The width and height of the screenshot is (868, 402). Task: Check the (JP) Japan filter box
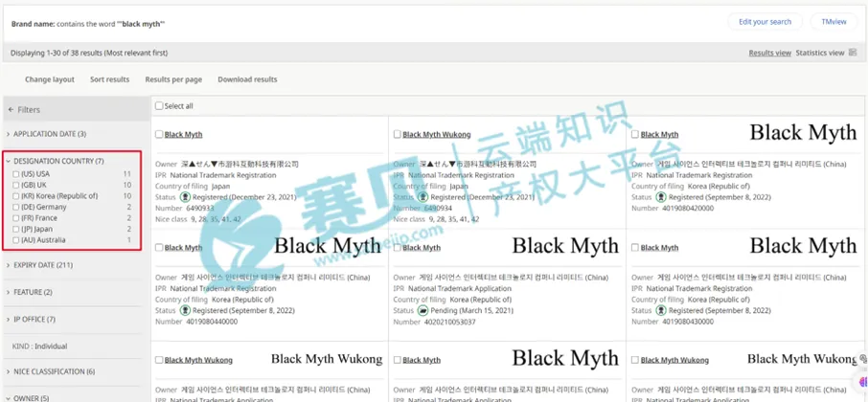click(16, 229)
